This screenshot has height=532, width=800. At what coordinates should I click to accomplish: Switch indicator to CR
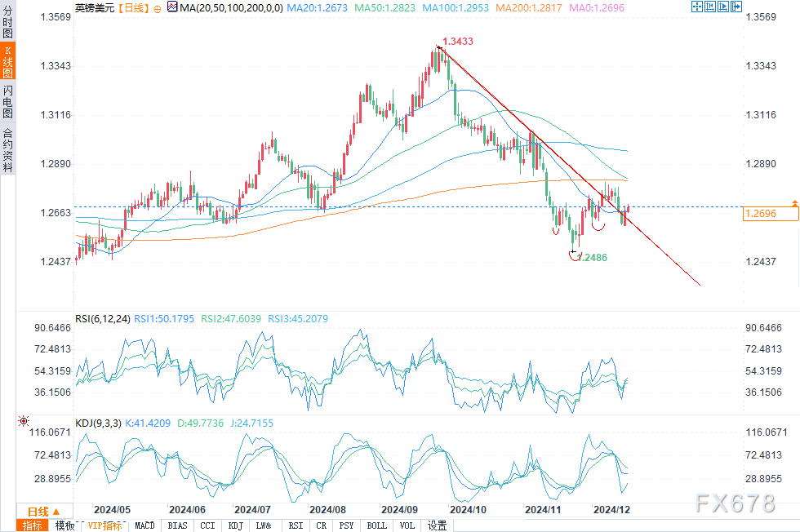(x=321, y=525)
